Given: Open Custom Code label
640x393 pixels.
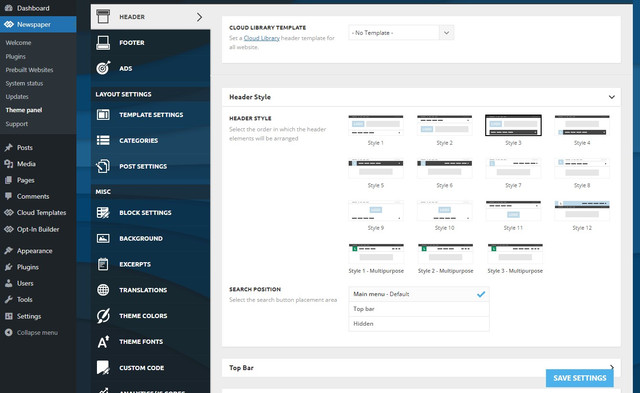Looking at the screenshot, I should tap(141, 368).
